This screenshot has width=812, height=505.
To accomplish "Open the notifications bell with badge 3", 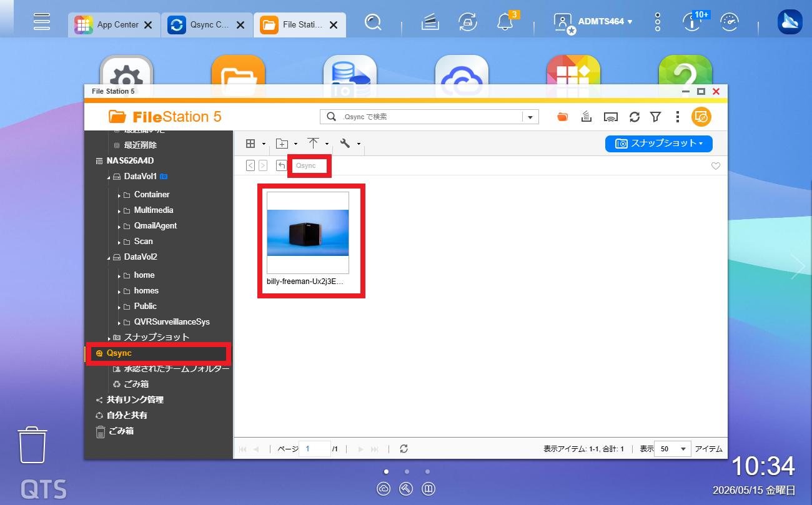I will (505, 22).
